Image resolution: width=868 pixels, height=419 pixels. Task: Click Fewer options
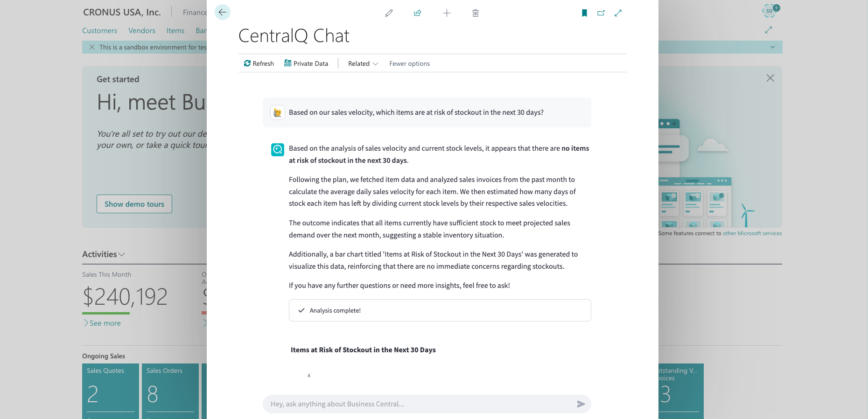point(410,63)
